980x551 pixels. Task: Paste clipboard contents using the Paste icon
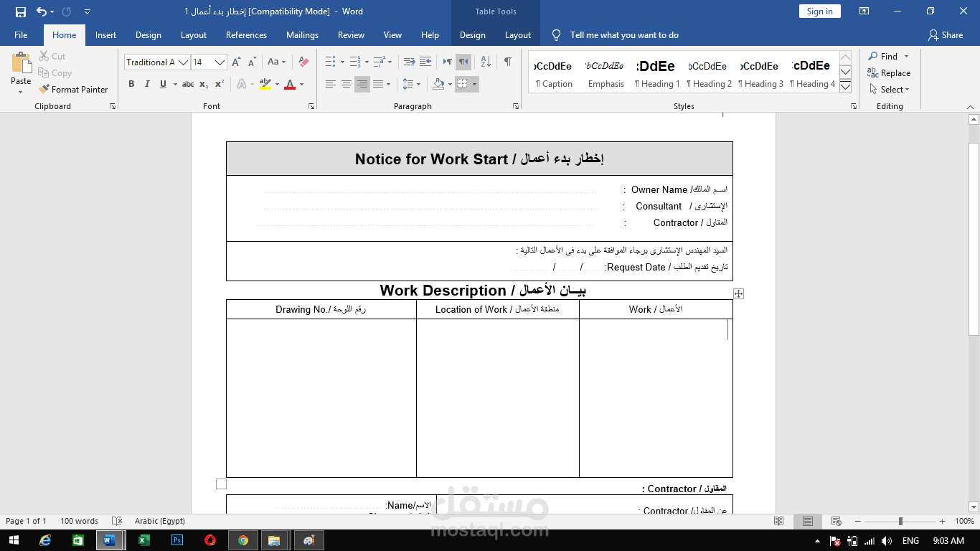point(21,63)
